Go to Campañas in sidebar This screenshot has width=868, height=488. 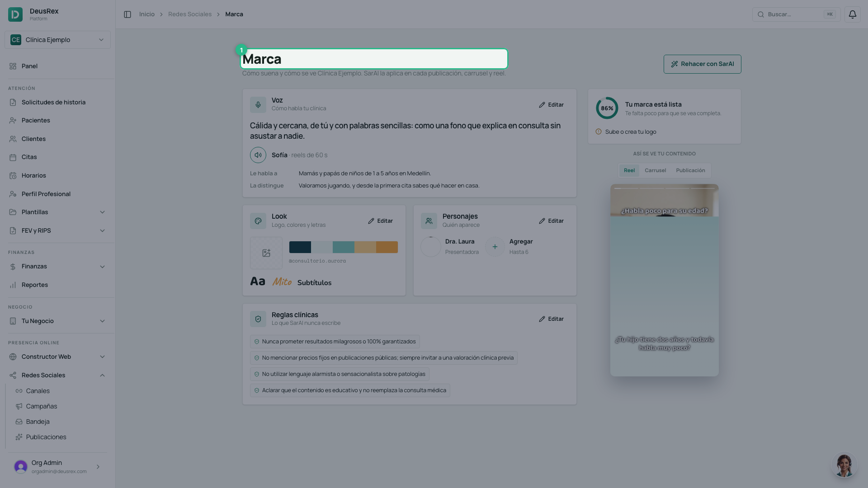click(41, 406)
